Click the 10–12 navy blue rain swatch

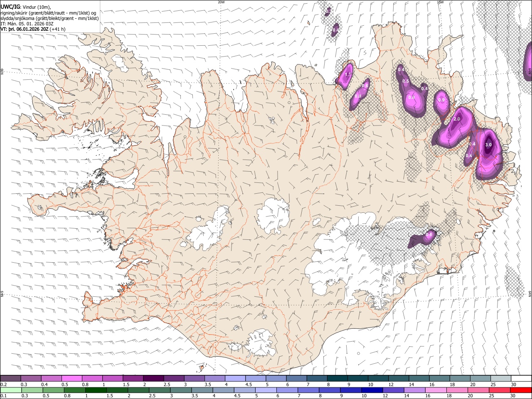(372, 390)
